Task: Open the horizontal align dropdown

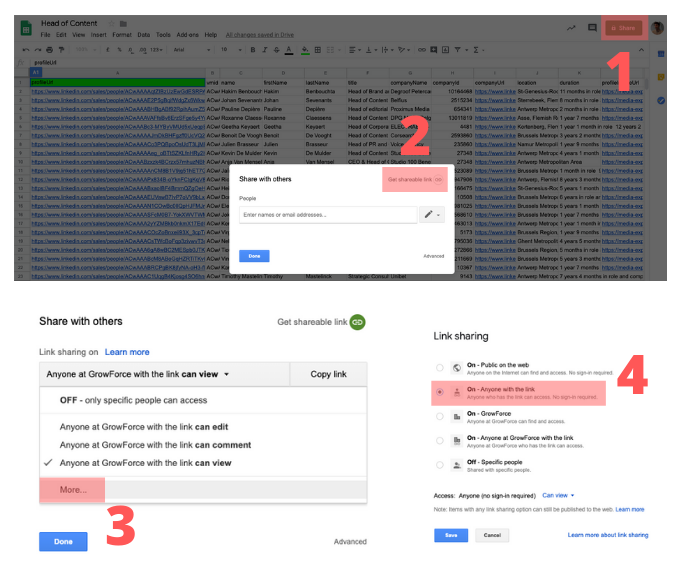Action: coord(355,50)
